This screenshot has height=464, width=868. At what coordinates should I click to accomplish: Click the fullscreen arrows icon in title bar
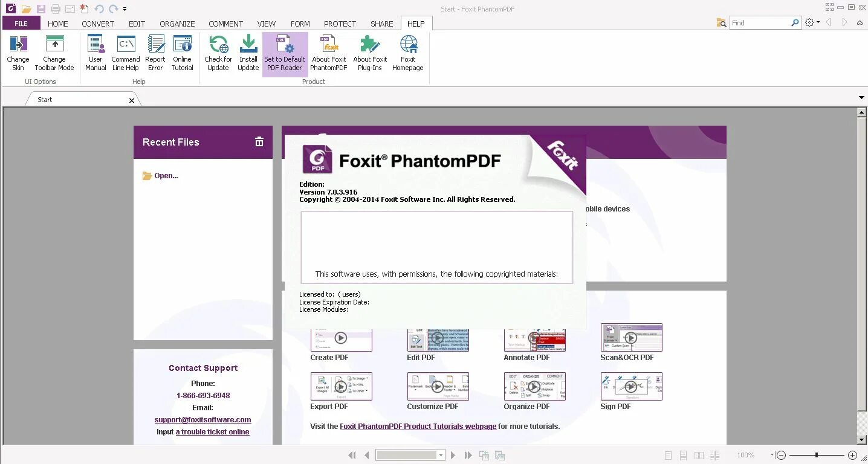click(829, 7)
